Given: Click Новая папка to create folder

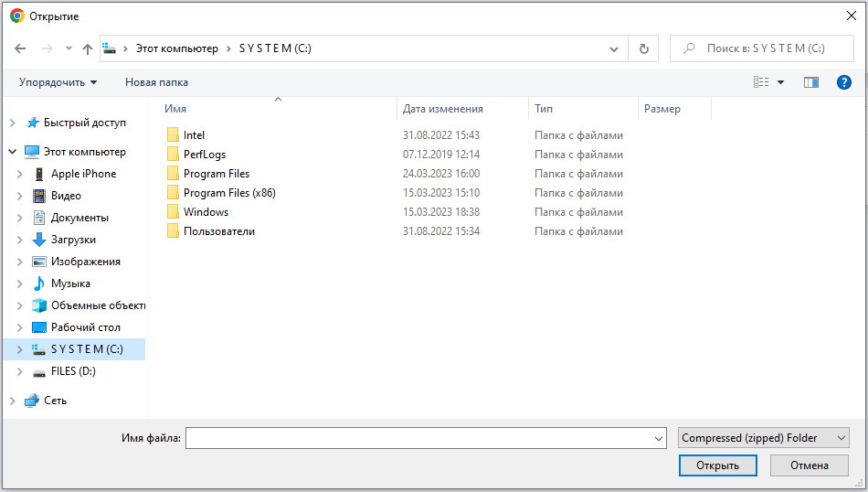Looking at the screenshot, I should point(156,82).
